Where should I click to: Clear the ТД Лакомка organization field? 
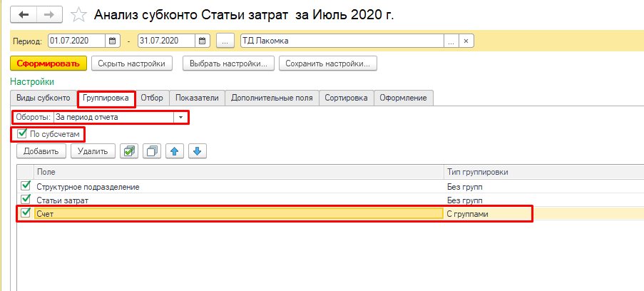click(x=466, y=41)
